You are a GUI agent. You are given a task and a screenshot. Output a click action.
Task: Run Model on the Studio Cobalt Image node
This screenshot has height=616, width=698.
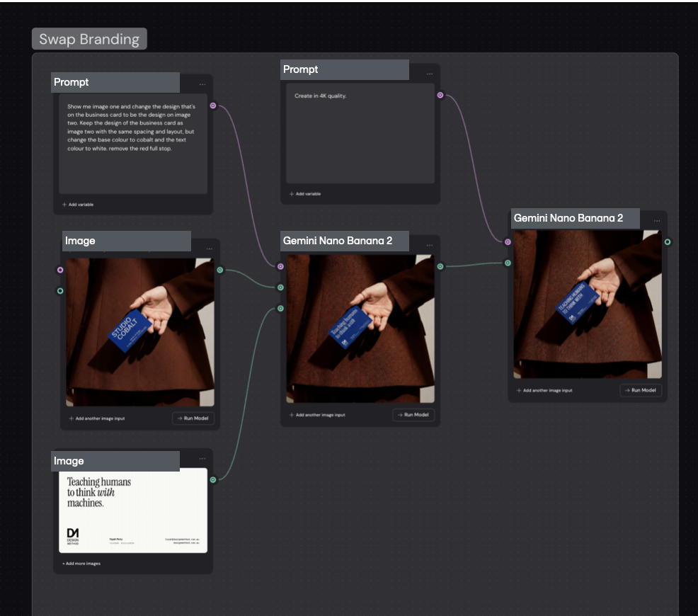click(x=193, y=418)
